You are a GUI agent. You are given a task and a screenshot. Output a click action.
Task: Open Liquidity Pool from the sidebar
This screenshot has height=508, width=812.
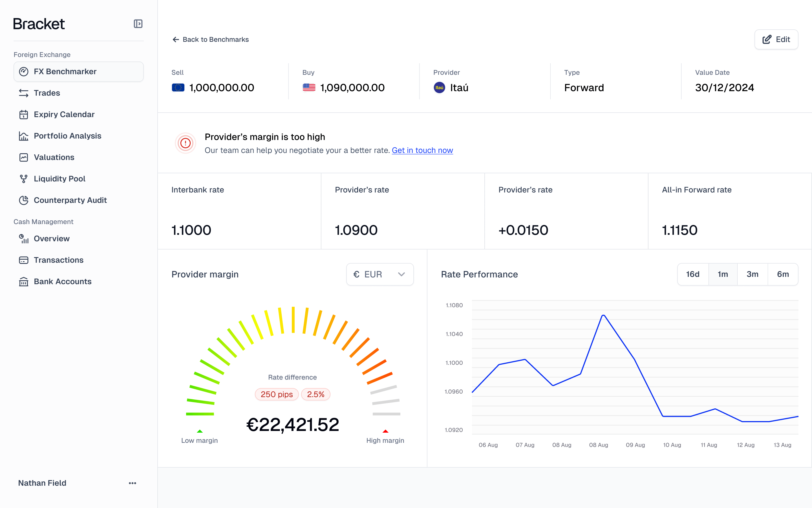click(78, 179)
